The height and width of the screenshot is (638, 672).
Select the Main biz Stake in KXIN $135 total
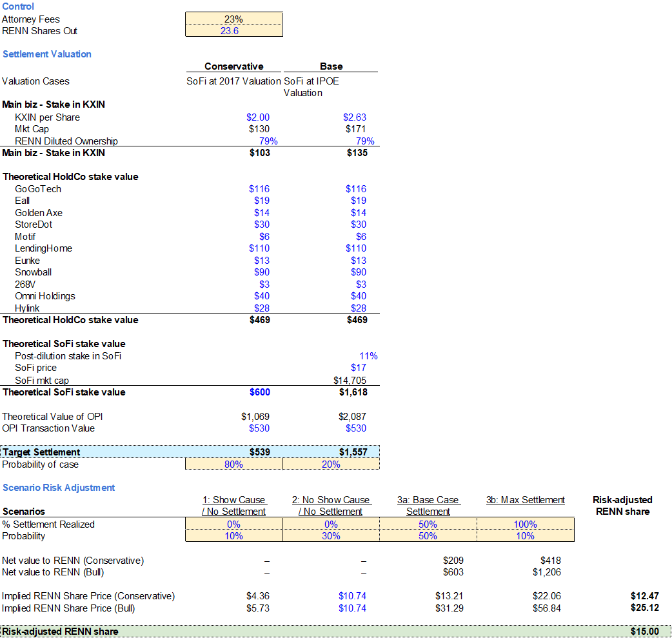point(357,153)
